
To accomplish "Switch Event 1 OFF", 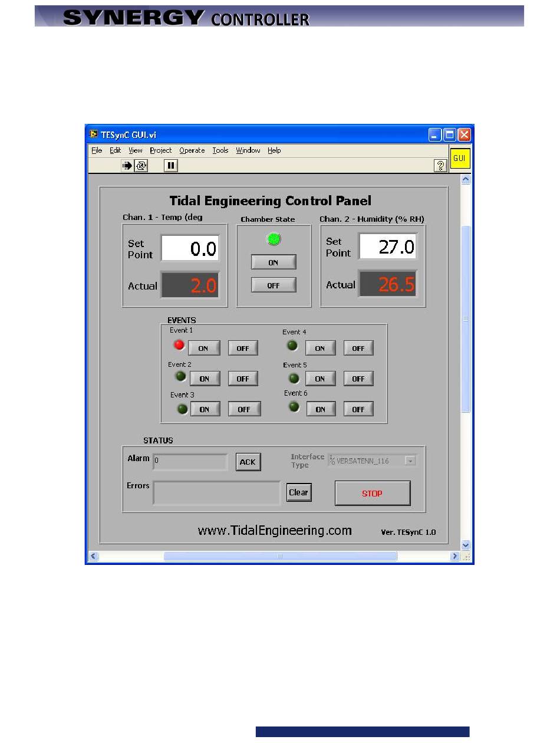I will point(243,348).
